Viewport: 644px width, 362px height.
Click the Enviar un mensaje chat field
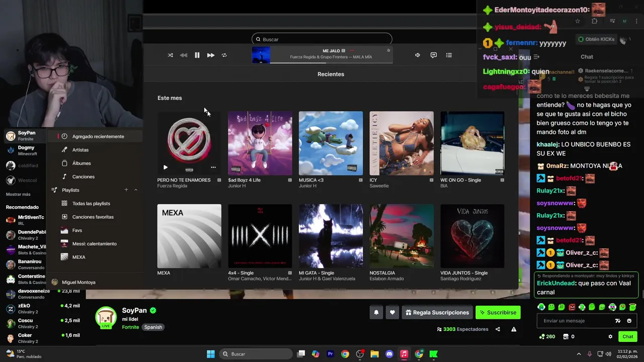click(574, 321)
